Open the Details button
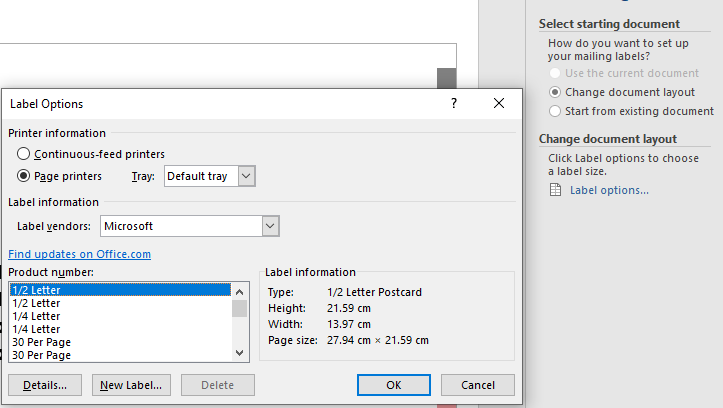The image size is (723, 408). [45, 385]
